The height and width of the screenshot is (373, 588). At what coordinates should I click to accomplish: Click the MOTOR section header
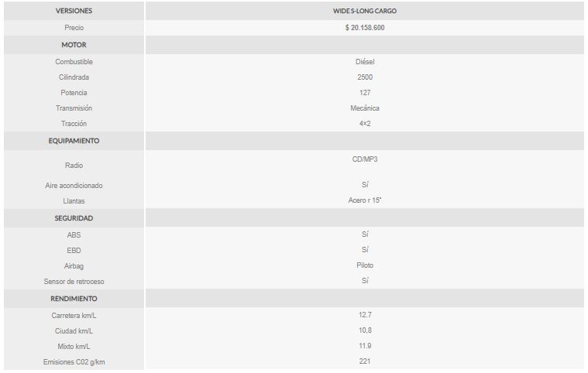tap(74, 45)
